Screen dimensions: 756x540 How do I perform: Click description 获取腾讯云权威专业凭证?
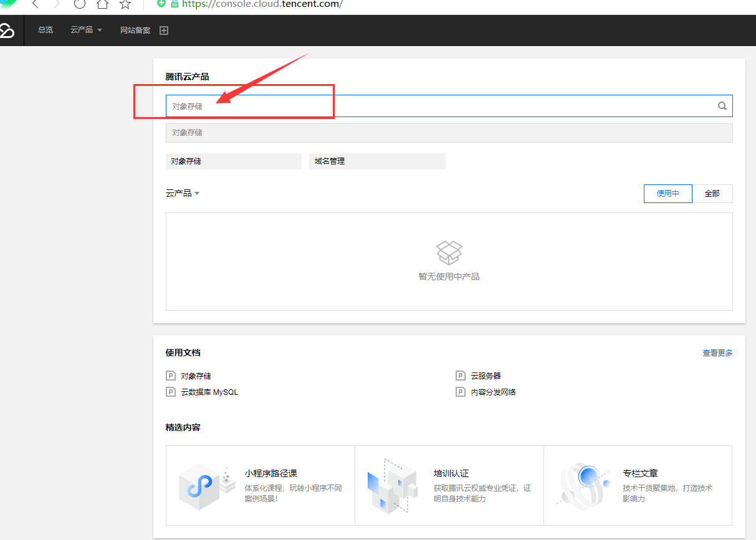pyautogui.click(x=482, y=493)
